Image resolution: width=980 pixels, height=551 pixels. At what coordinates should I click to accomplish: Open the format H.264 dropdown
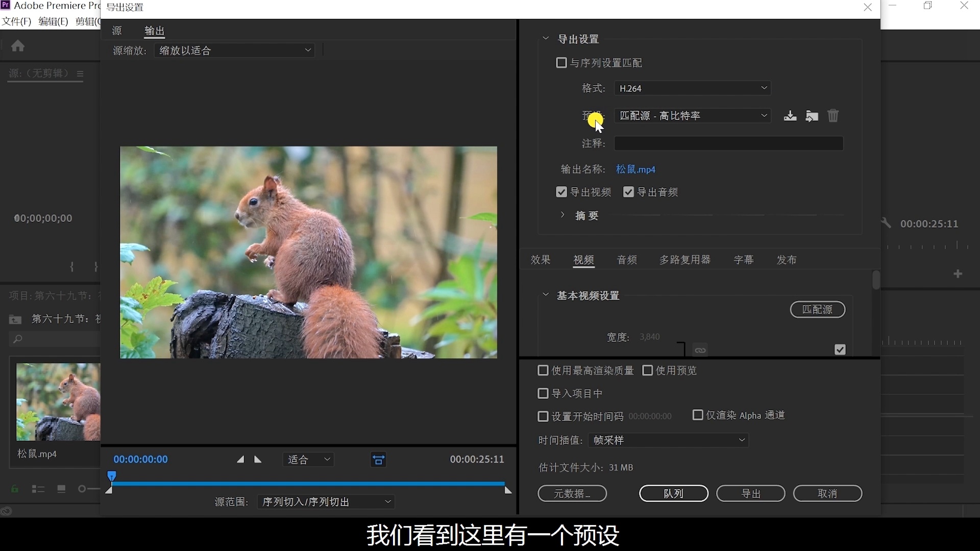(693, 88)
